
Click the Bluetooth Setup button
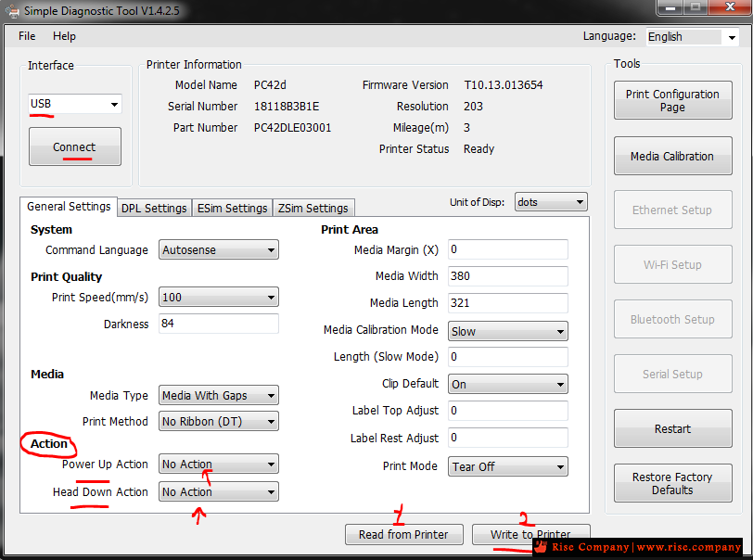673,319
